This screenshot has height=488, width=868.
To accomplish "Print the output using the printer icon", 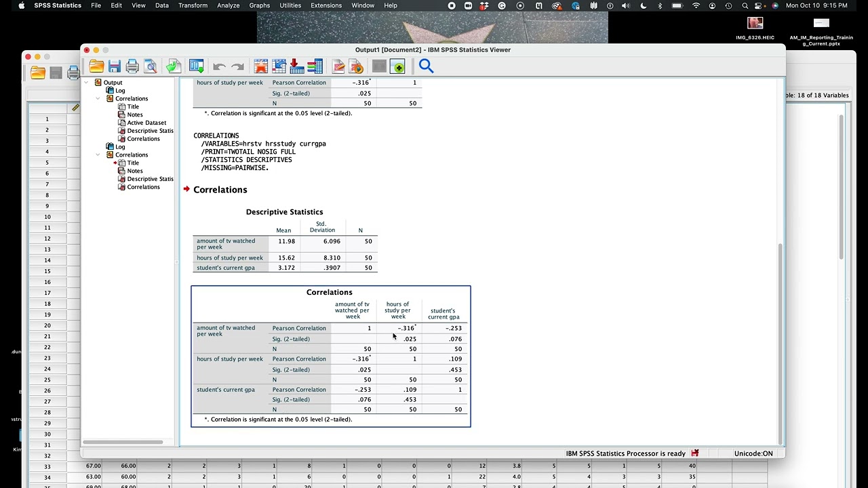I will (x=132, y=66).
